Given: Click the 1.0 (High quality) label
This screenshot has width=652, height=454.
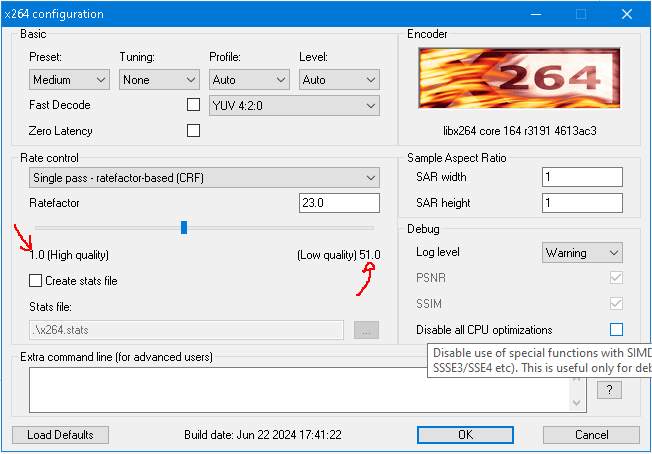Looking at the screenshot, I should click(69, 255).
